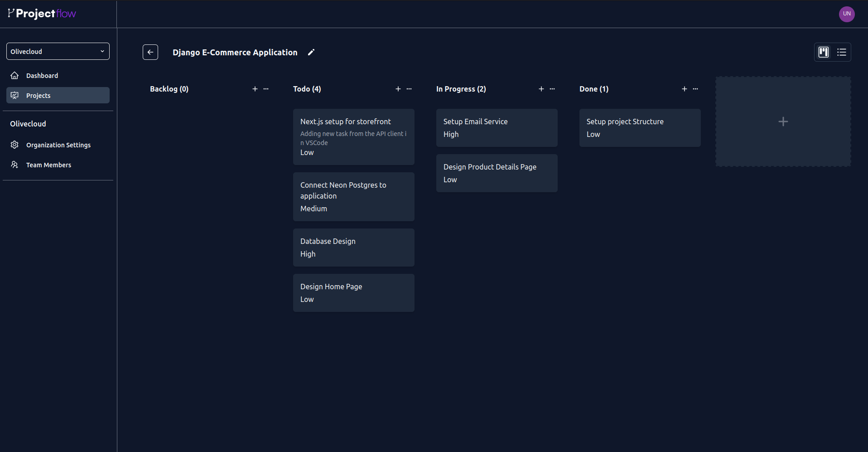Open the Database Design task card
The height and width of the screenshot is (452, 868).
tap(354, 247)
